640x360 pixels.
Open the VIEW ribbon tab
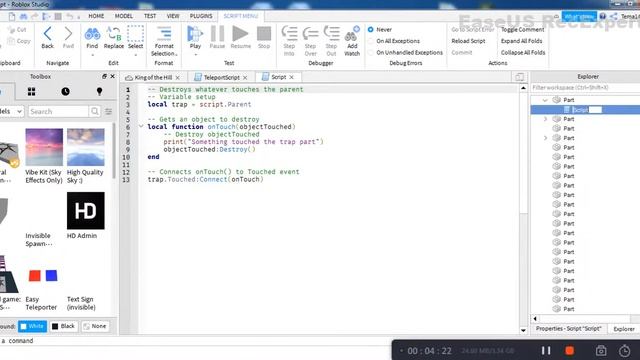coord(173,16)
